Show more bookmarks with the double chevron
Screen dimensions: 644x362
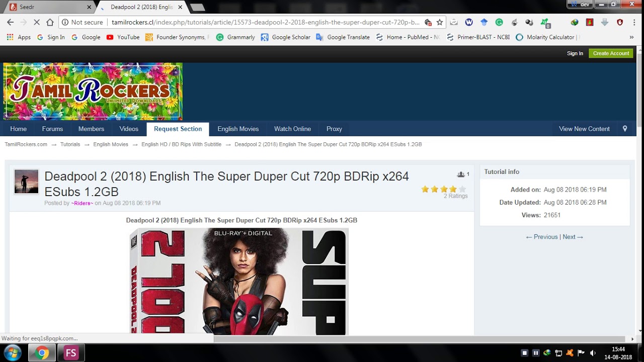click(631, 37)
